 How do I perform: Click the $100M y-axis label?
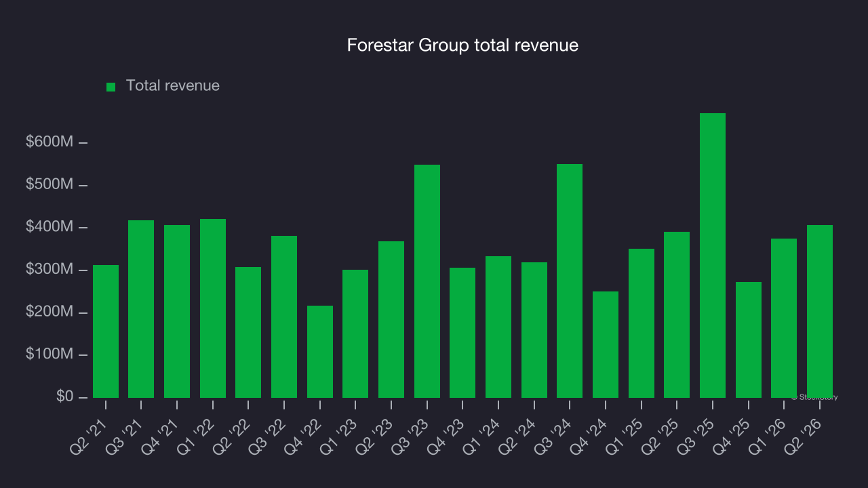50,354
